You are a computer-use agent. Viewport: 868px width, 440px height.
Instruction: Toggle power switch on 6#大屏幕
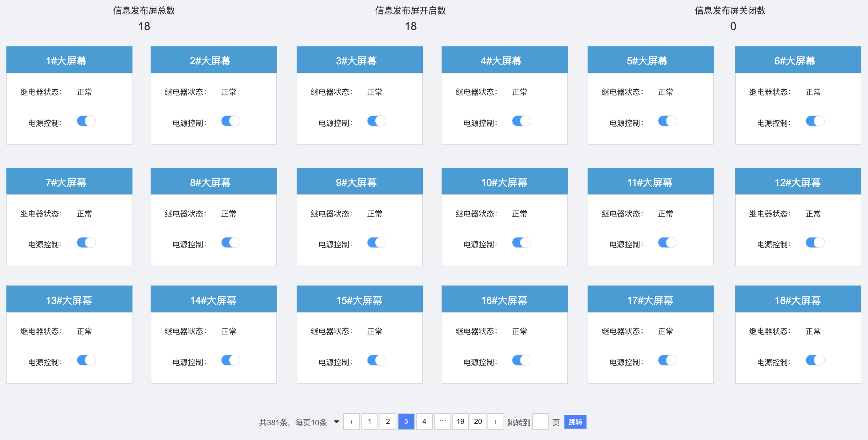pos(815,121)
